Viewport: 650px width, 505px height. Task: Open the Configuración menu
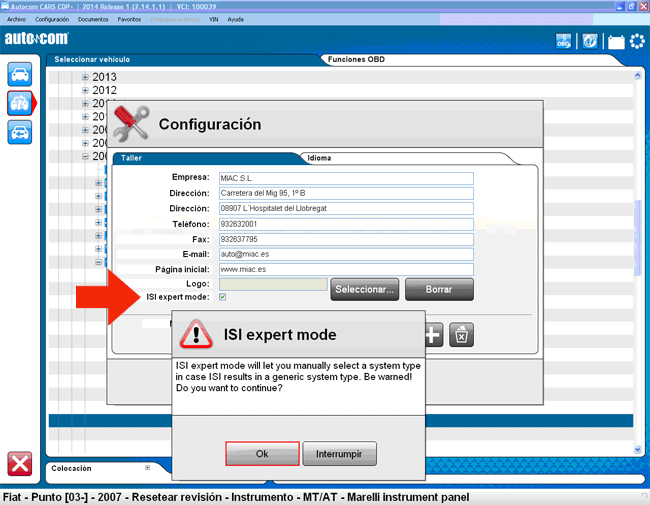[52, 19]
